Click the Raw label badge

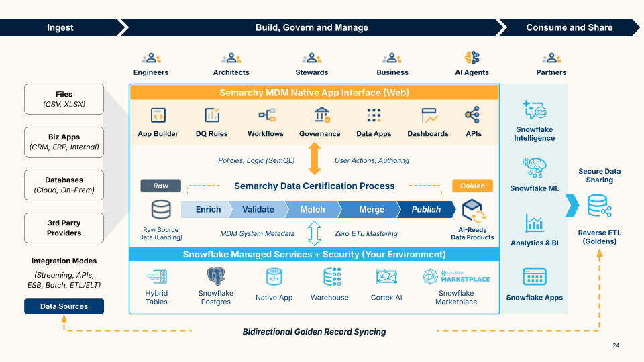(x=160, y=186)
